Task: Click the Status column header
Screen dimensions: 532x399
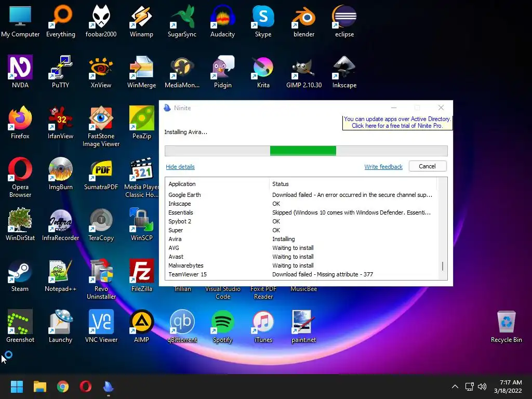Action: (353, 184)
